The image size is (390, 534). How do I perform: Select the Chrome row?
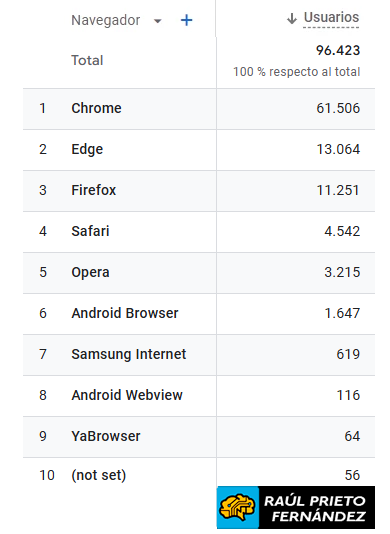pyautogui.click(x=199, y=109)
